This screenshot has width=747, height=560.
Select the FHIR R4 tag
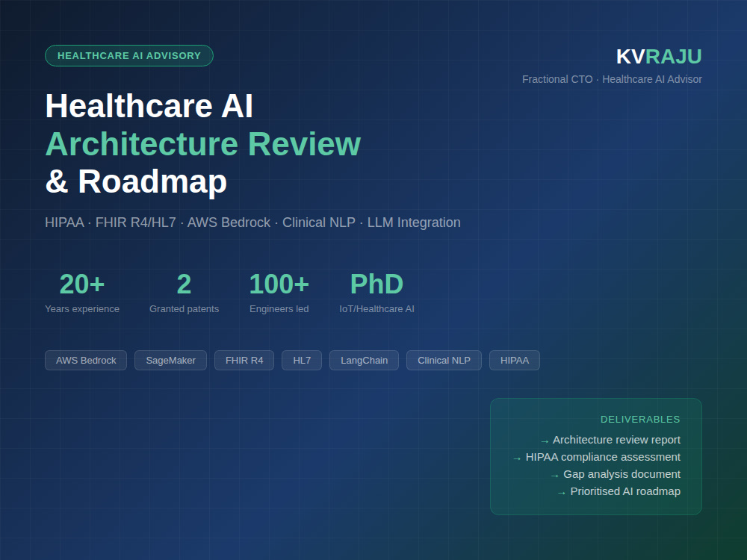(244, 361)
